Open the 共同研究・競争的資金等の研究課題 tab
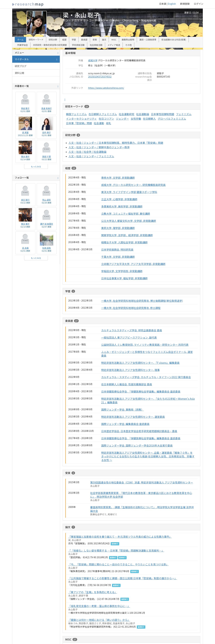 (50, 45)
